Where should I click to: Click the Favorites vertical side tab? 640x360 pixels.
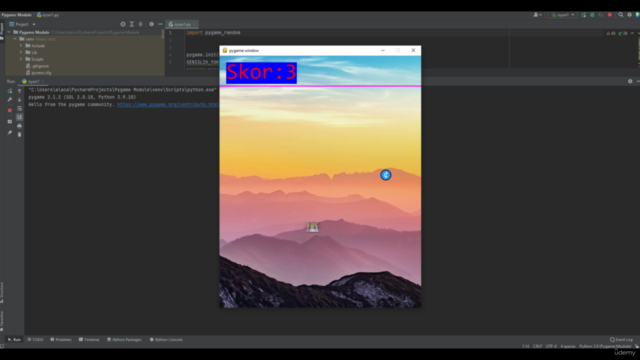[x=2, y=321]
